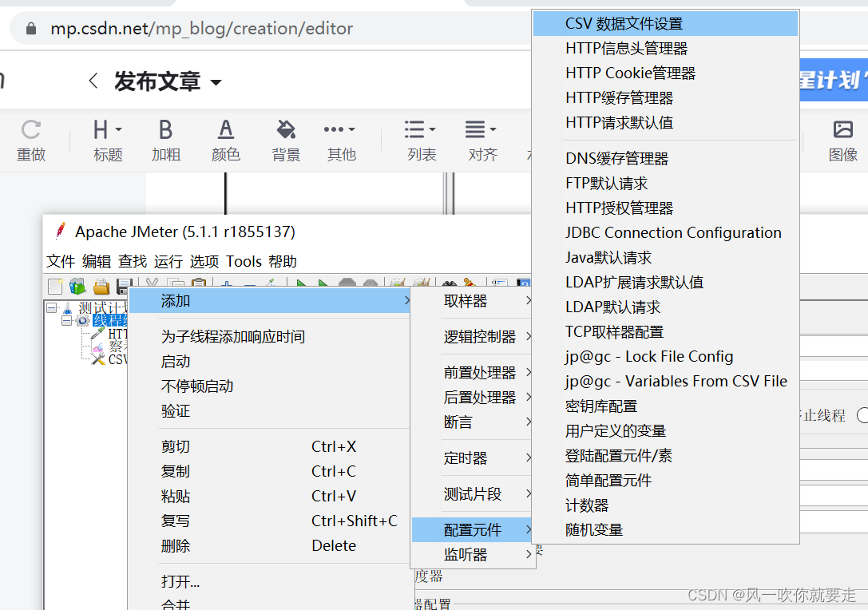Open JMeter Tools menu
The width and height of the screenshot is (868, 610).
click(x=244, y=261)
